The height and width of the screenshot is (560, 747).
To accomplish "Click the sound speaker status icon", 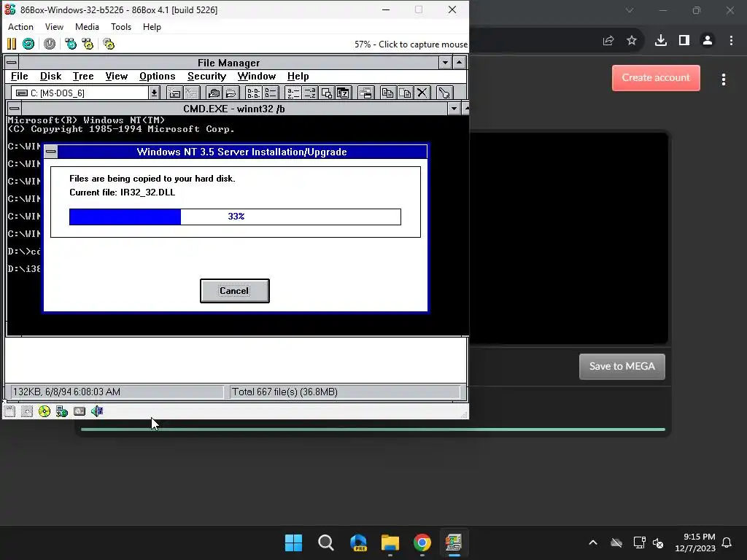I will (x=97, y=411).
